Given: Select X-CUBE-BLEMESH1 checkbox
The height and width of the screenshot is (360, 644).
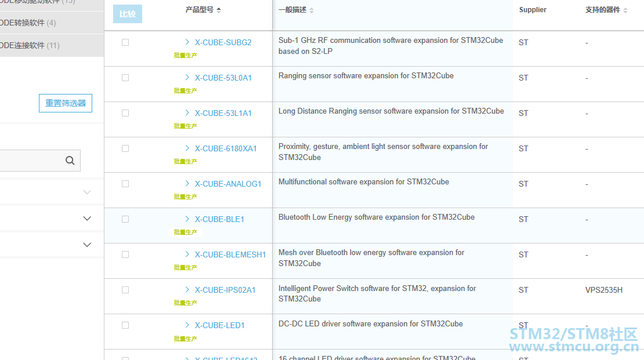Looking at the screenshot, I should [125, 254].
